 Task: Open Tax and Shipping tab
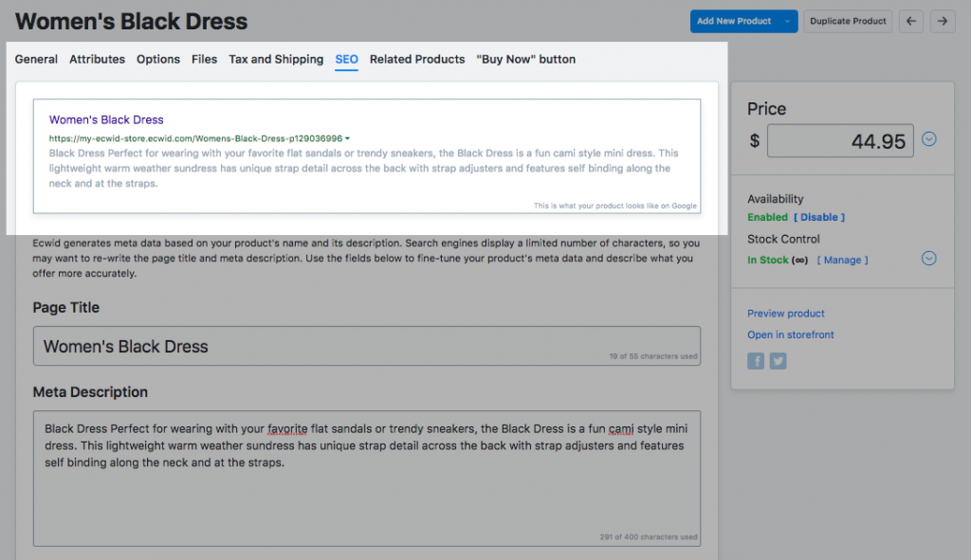[x=276, y=60]
